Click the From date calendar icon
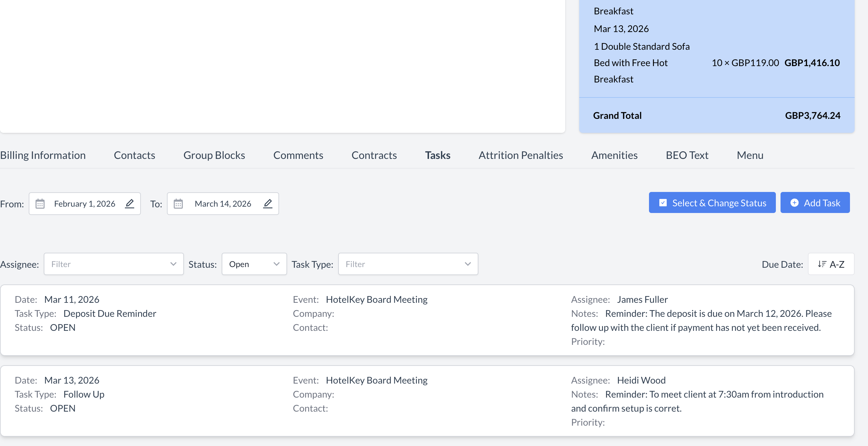 (x=40, y=204)
